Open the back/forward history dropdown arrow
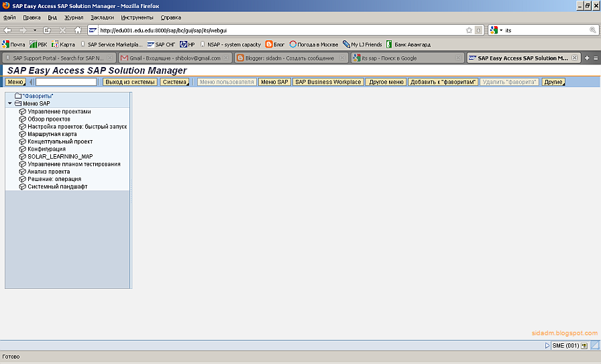 click(x=35, y=30)
